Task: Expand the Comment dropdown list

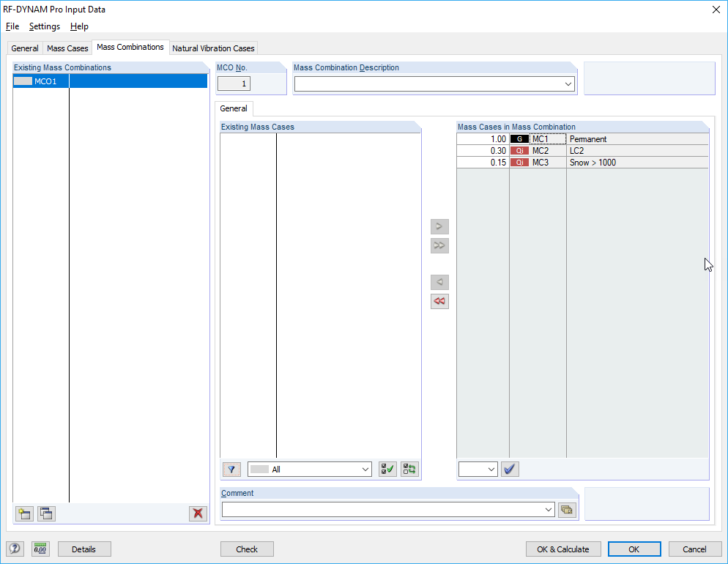Action: point(548,510)
